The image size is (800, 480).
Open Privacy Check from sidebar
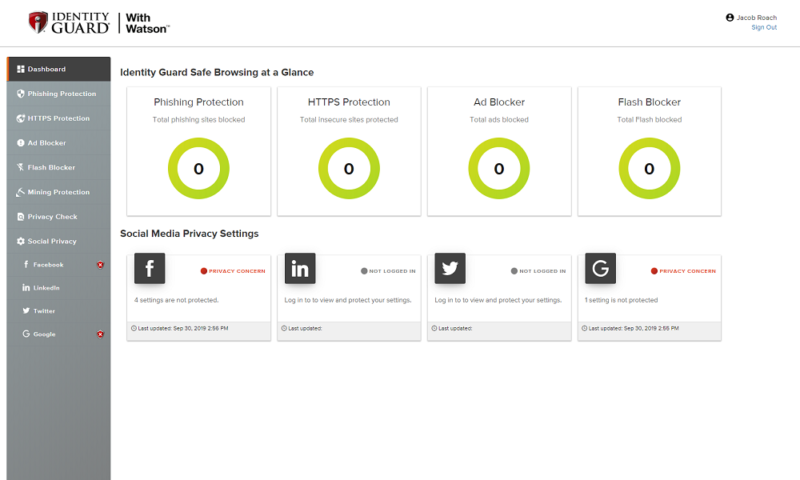(52, 216)
